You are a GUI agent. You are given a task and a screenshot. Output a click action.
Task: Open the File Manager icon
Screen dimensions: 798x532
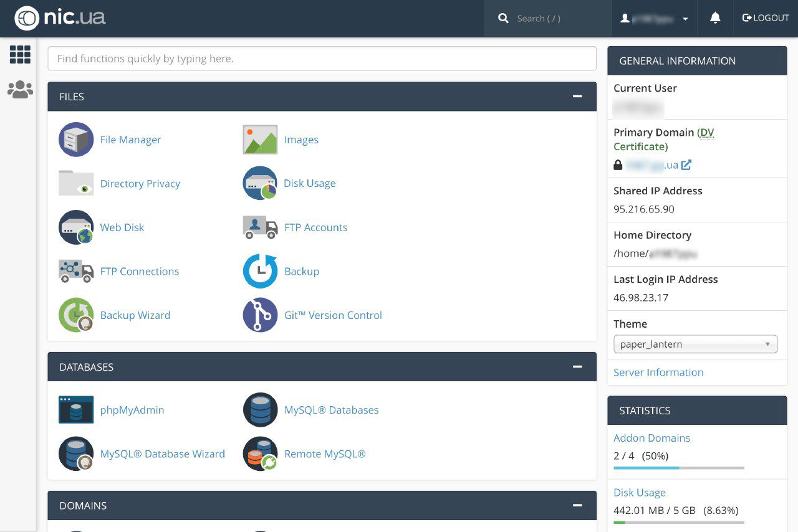(x=76, y=140)
